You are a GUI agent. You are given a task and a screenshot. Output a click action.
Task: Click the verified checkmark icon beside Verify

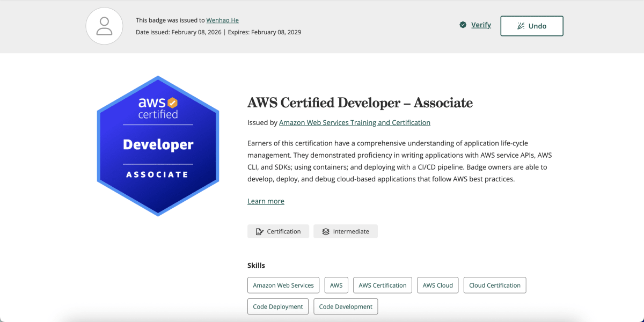pyautogui.click(x=463, y=25)
